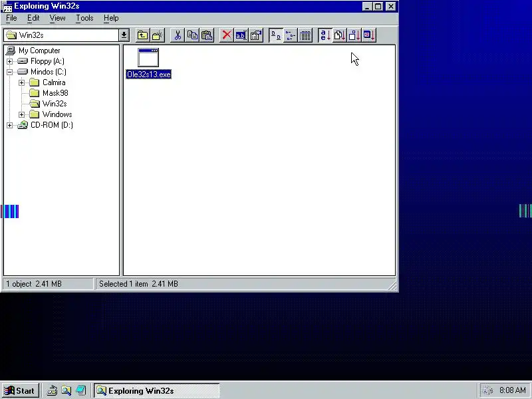This screenshot has width=532, height=399.
Task: Click the Windows folder icon in tree
Action: [x=35, y=114]
